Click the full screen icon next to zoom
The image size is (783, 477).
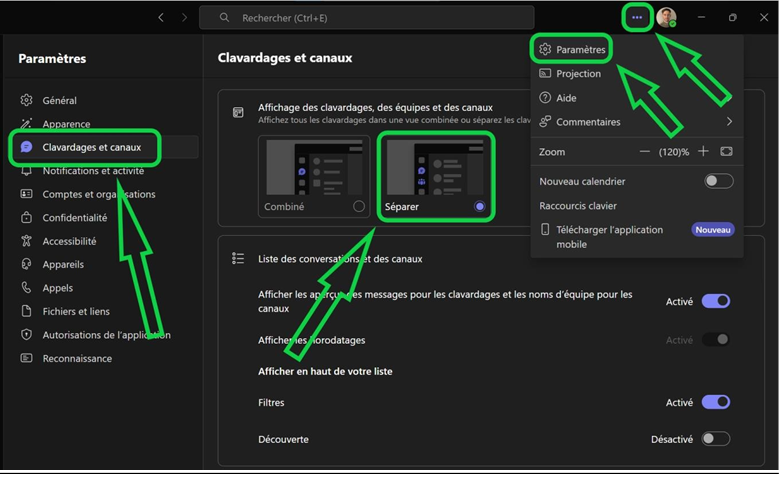[727, 151]
